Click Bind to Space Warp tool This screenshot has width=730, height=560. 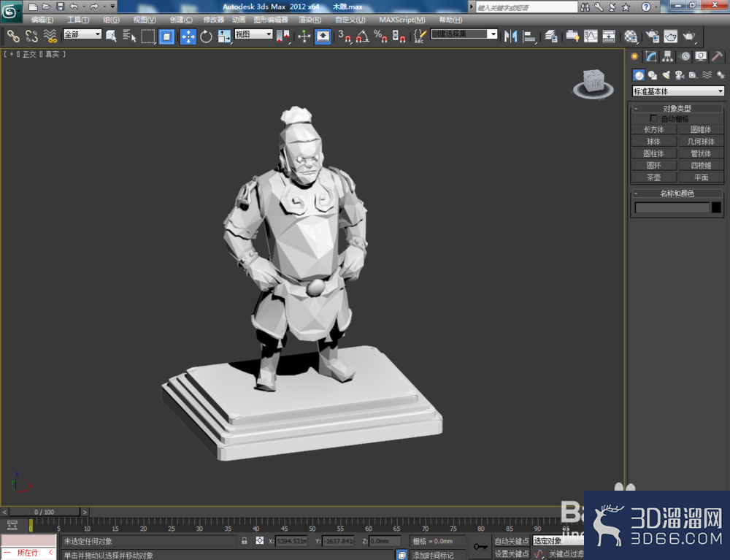click(x=50, y=36)
